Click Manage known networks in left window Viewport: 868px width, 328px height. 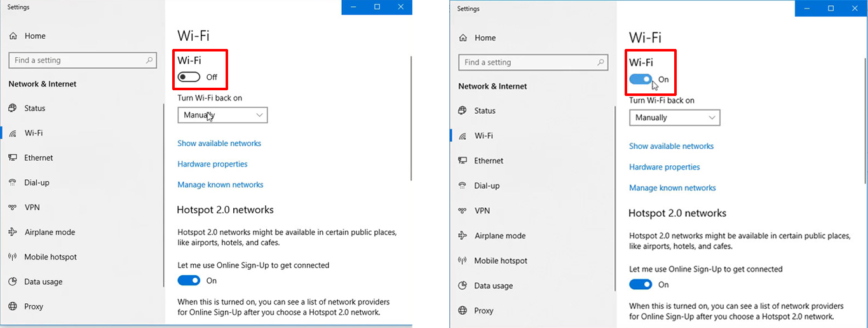tap(220, 185)
